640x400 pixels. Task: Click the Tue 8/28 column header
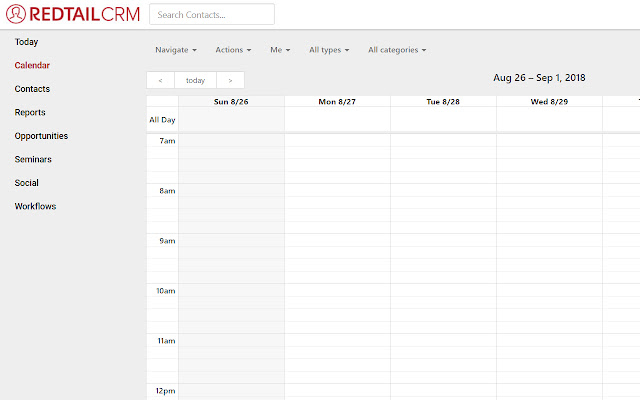point(443,102)
